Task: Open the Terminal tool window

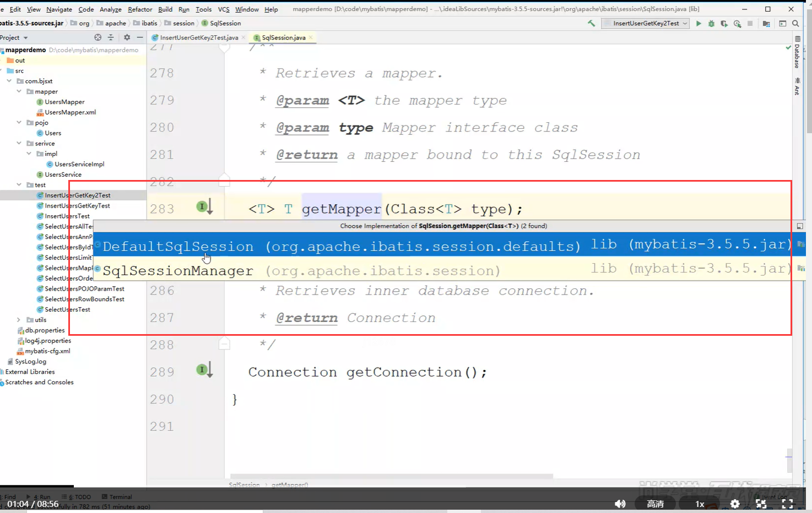Action: 117,496
